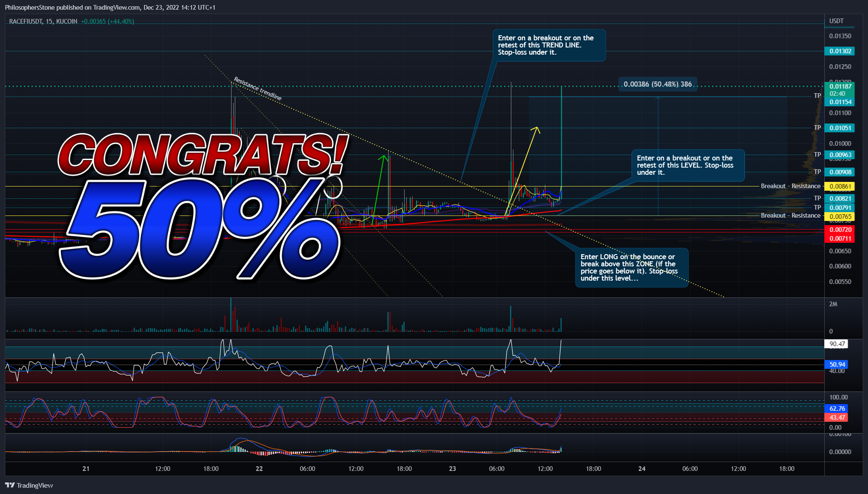Click the stochastic value label 43.47
The height and width of the screenshot is (494, 868).
pyautogui.click(x=836, y=418)
